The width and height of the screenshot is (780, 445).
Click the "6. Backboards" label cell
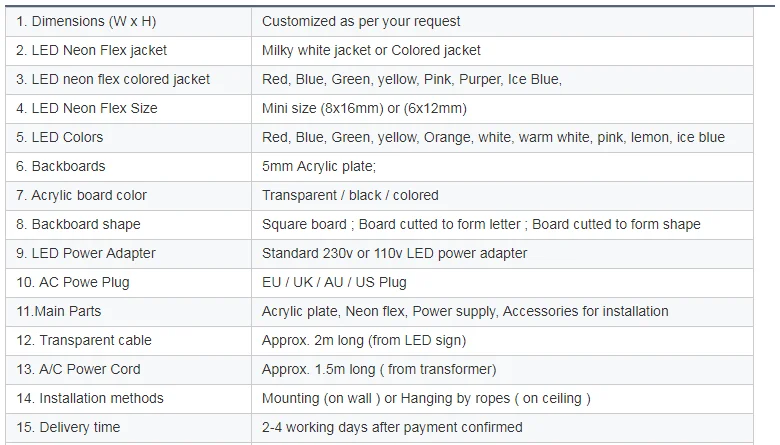point(60,166)
